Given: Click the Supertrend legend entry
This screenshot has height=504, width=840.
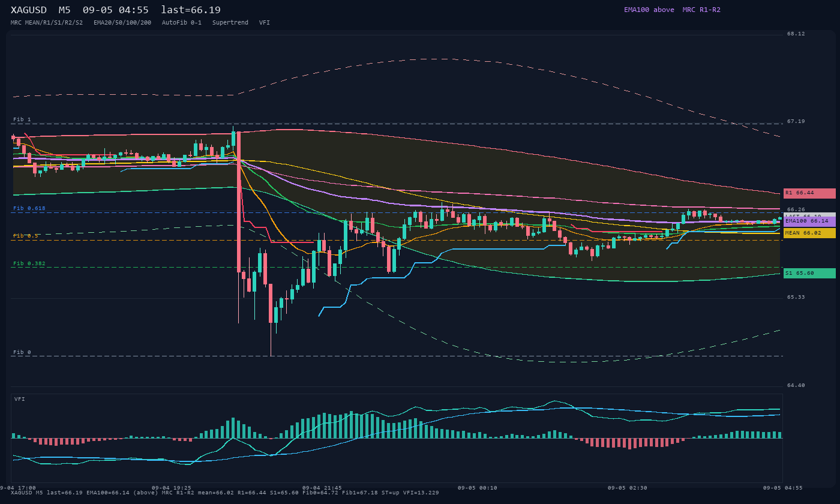Looking at the screenshot, I should [x=230, y=23].
